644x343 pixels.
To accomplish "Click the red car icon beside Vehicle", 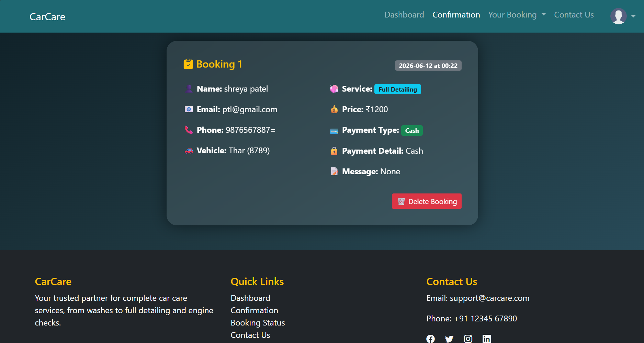I will click(189, 151).
